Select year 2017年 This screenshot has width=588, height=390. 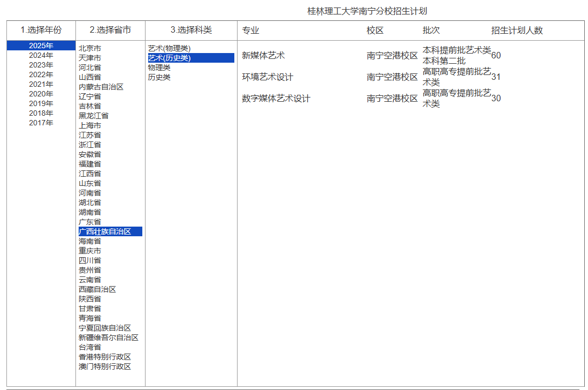click(x=41, y=123)
